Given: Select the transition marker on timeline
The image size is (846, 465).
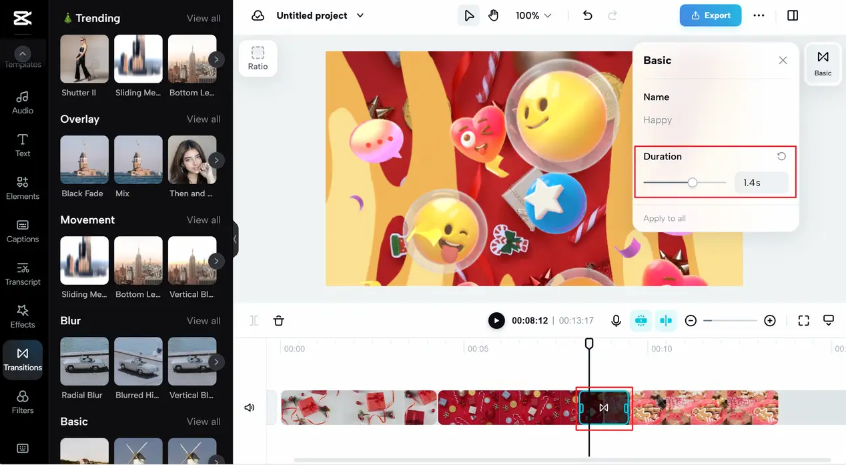Looking at the screenshot, I should pos(604,408).
